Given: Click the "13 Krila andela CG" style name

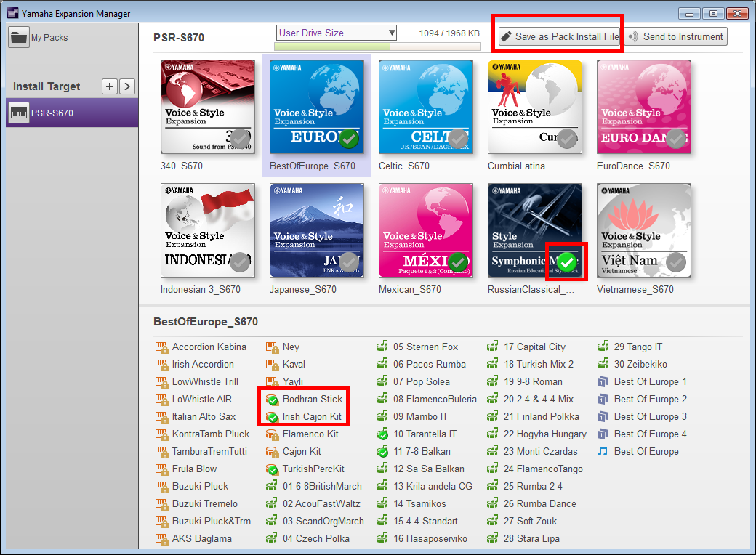Looking at the screenshot, I should (x=433, y=486).
